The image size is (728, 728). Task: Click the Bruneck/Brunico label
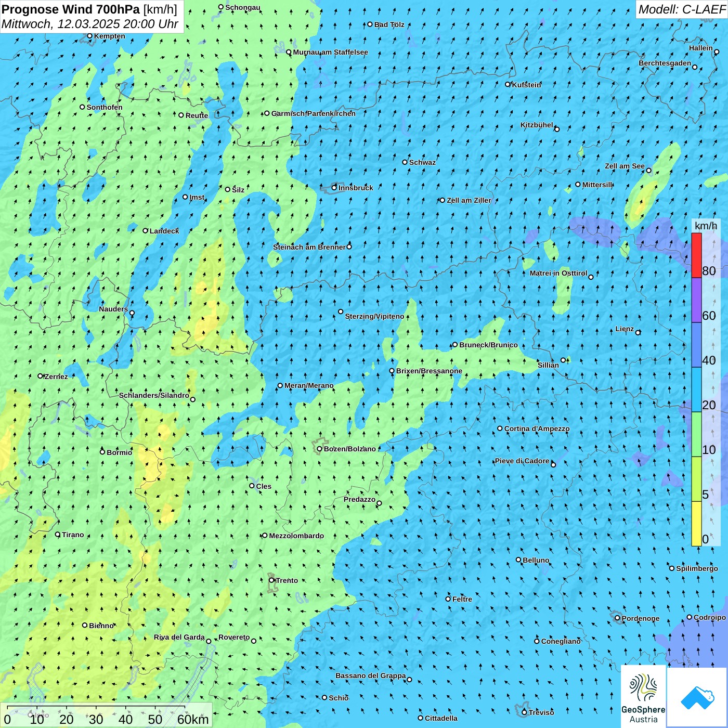click(x=488, y=345)
